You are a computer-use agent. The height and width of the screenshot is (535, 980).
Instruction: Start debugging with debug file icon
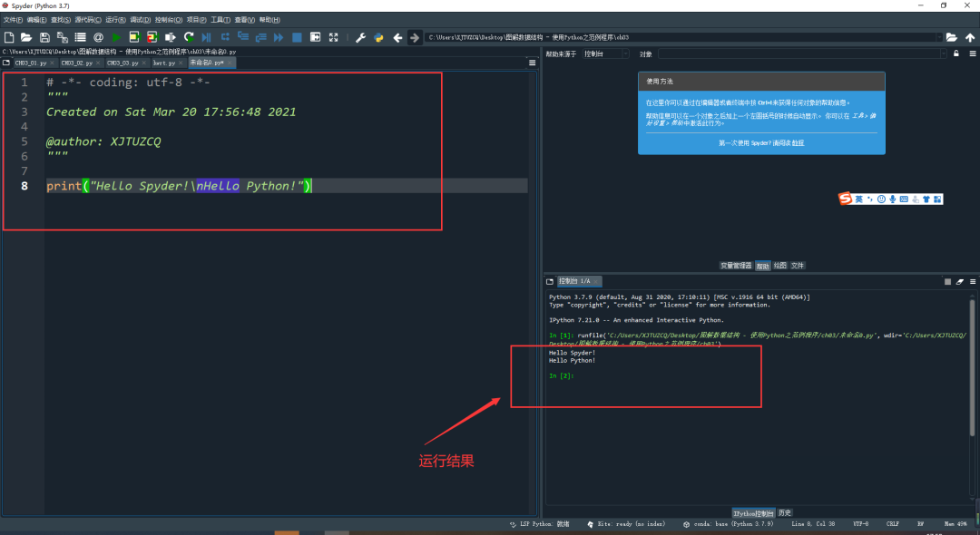[x=206, y=37]
